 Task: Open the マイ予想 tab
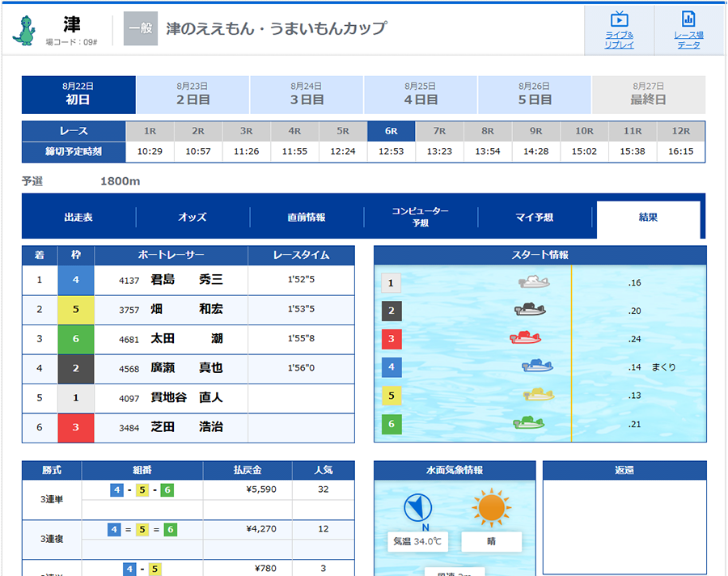535,217
